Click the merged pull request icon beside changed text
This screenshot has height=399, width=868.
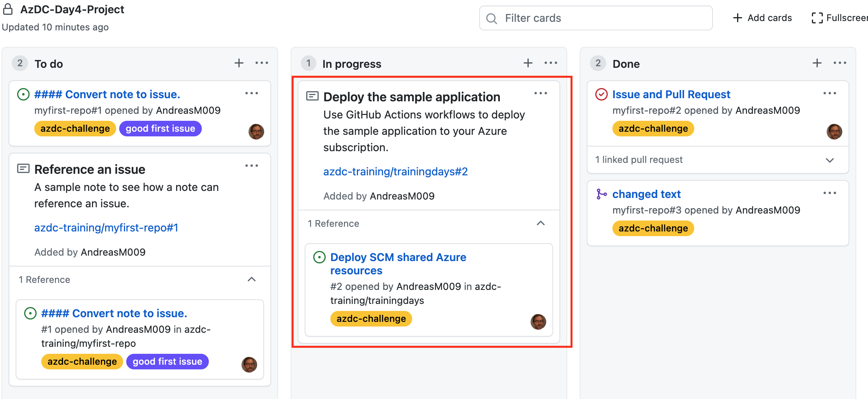pyautogui.click(x=601, y=193)
